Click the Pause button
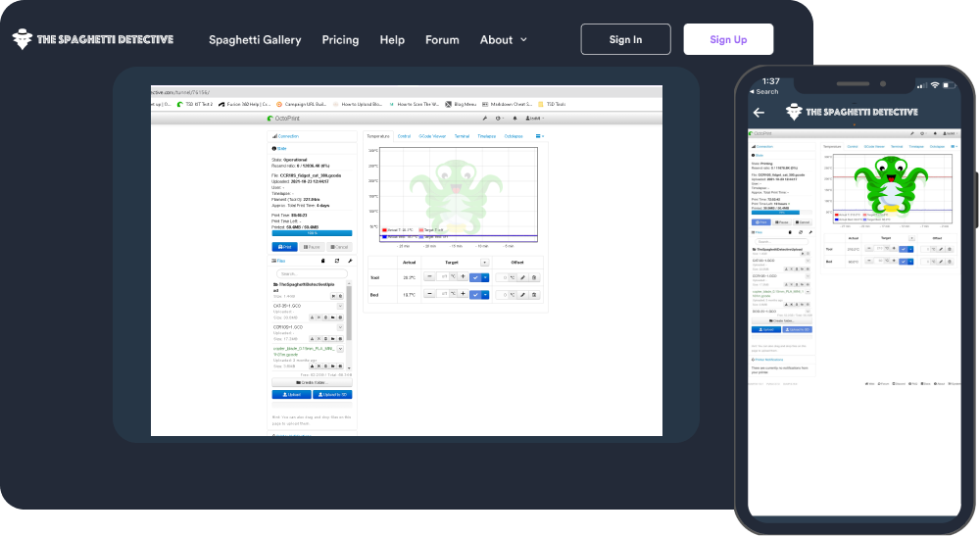The width and height of the screenshot is (980, 536). (312, 247)
